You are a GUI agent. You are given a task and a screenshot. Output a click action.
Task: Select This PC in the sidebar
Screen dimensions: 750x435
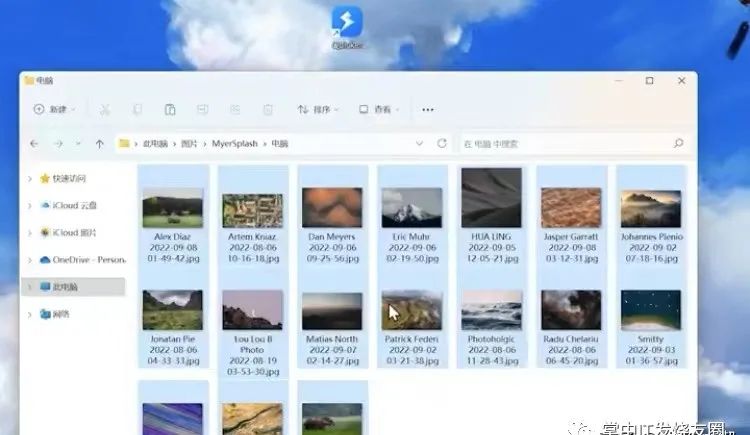(74, 287)
